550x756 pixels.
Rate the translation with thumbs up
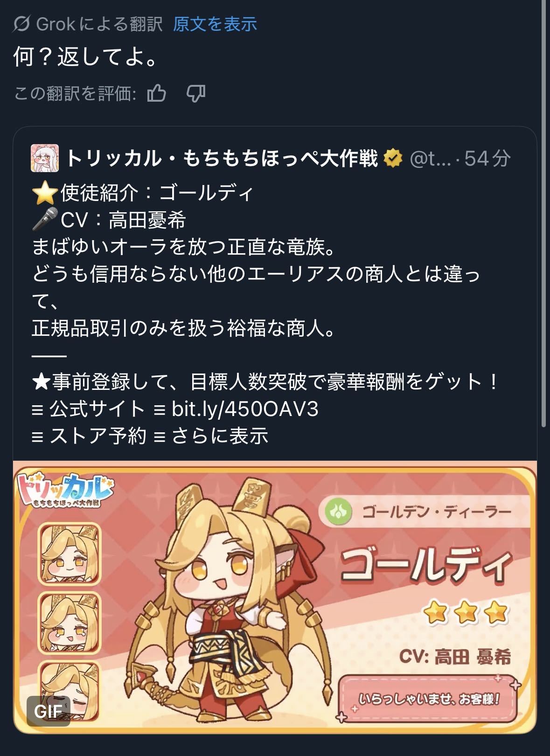point(157,93)
